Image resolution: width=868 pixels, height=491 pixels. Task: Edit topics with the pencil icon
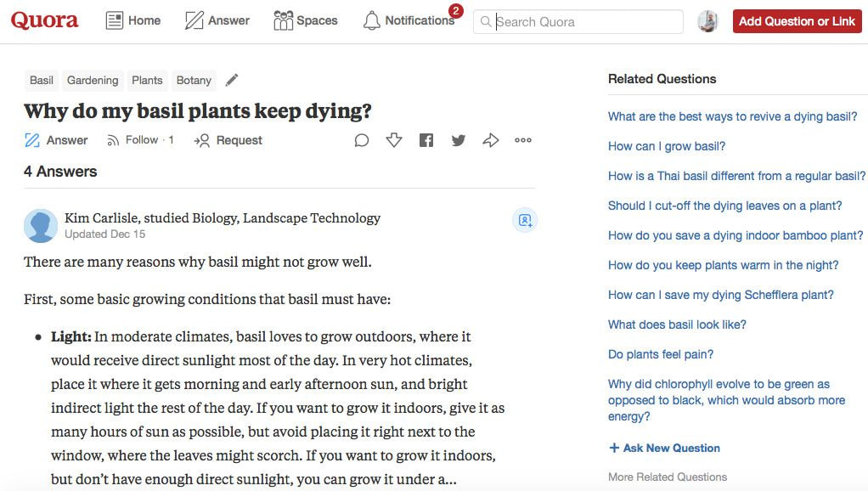232,80
